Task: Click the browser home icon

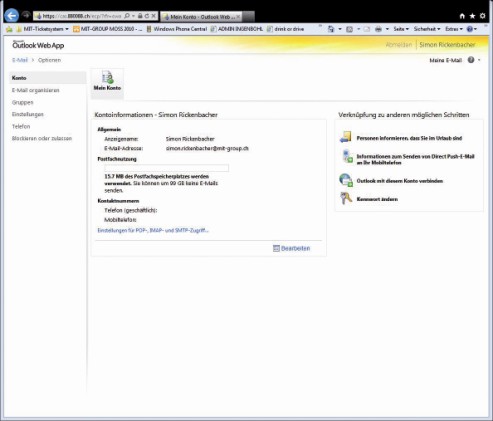Action: pos(462,16)
